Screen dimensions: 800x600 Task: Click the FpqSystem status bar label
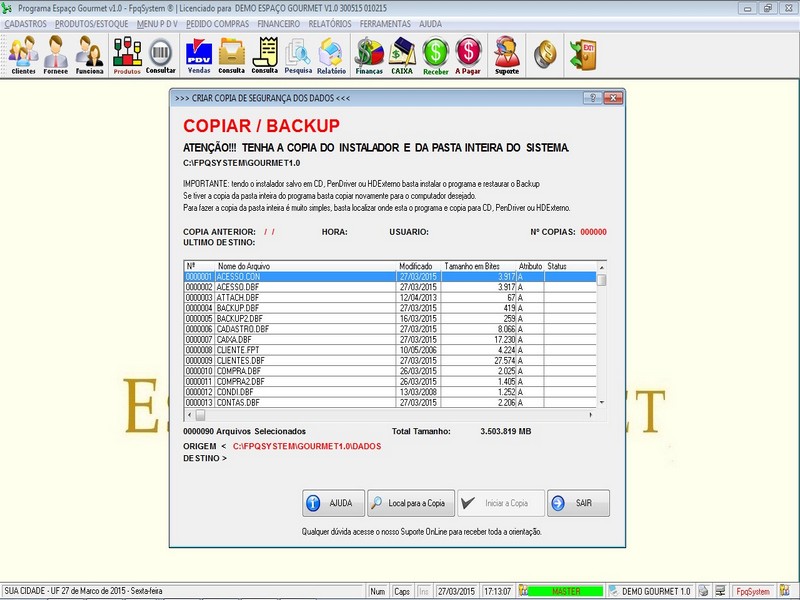point(753,591)
